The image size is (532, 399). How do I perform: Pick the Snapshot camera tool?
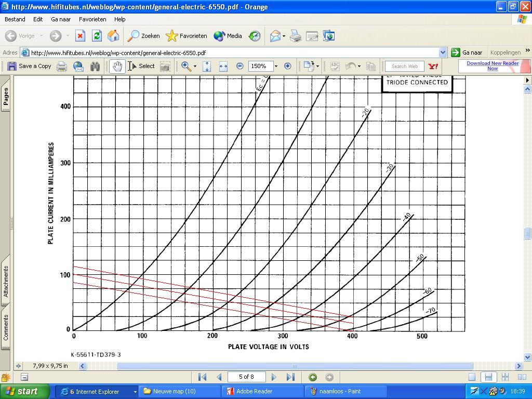(x=165, y=66)
